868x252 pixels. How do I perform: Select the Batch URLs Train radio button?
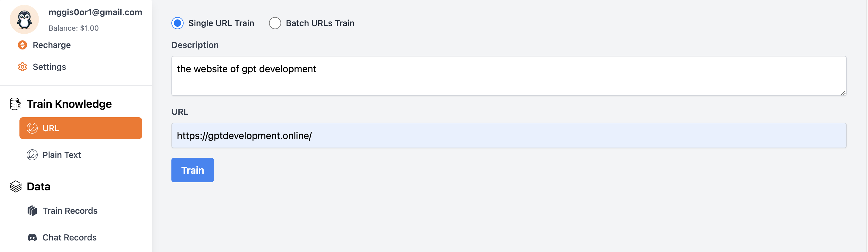275,23
